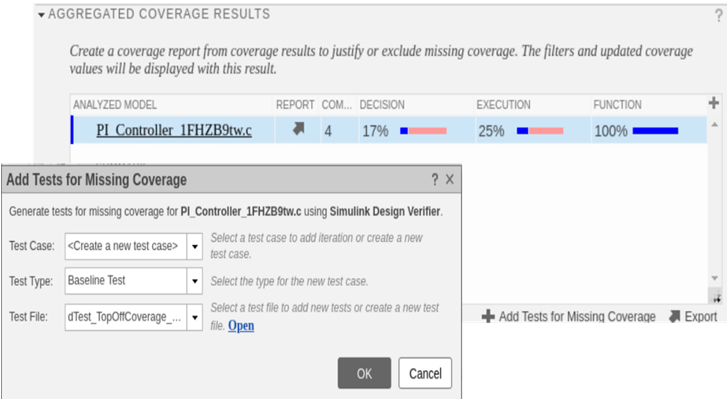Click the dialog help question mark
The width and height of the screenshot is (727, 408).
(435, 180)
